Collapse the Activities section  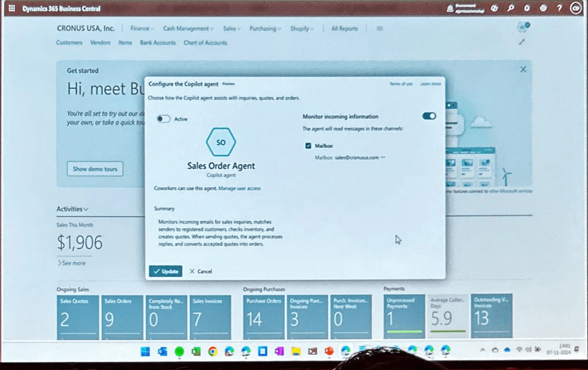[86, 209]
